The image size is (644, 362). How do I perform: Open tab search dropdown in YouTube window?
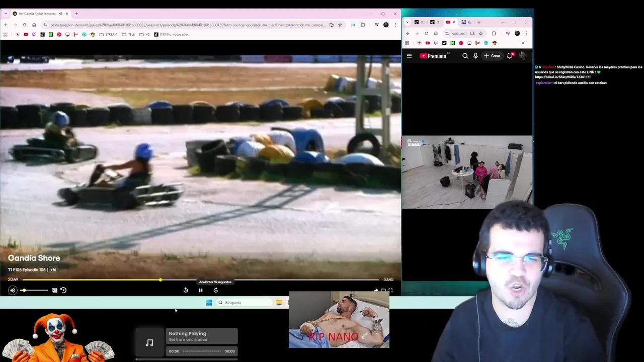tap(407, 22)
